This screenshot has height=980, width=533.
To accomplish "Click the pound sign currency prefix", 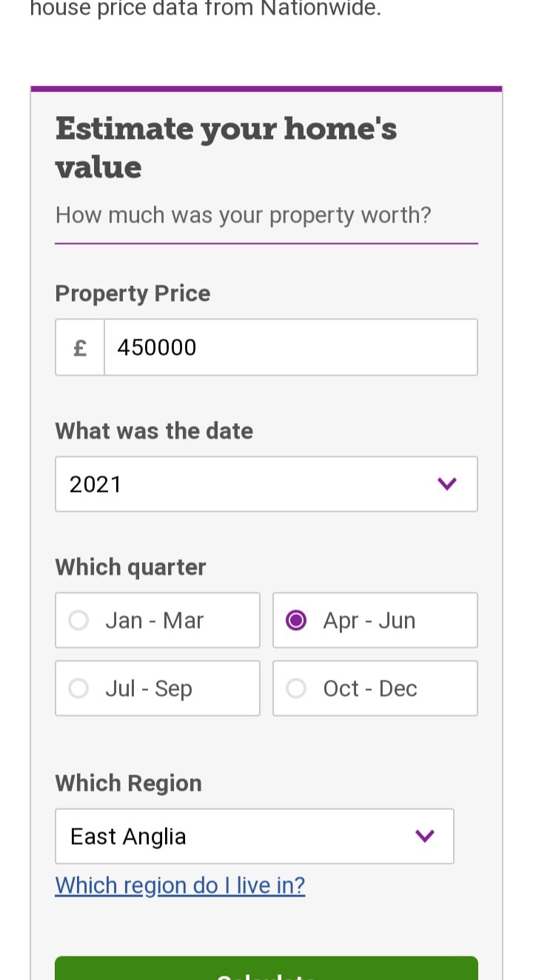I will click(x=80, y=347).
